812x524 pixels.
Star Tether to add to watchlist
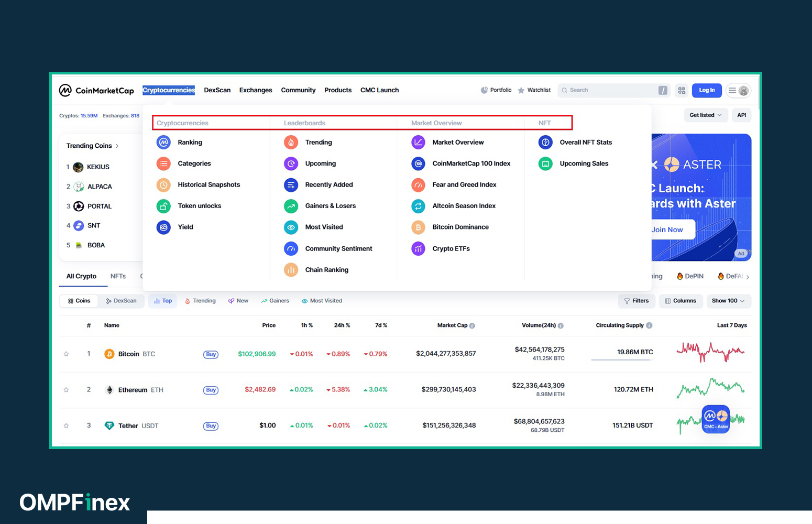click(66, 425)
